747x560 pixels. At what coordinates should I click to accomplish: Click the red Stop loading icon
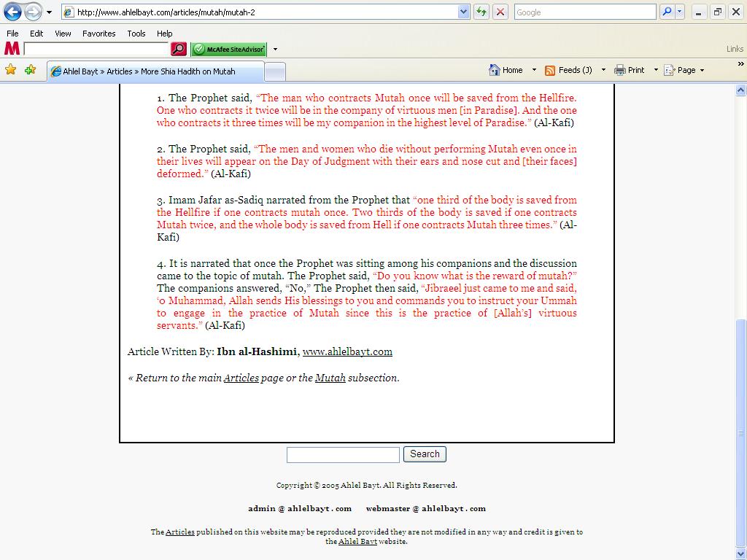point(500,12)
